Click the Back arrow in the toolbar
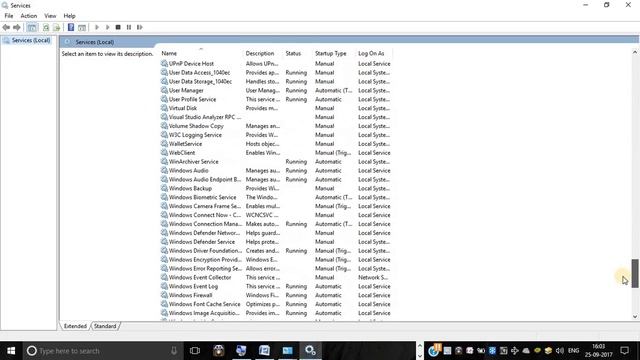 pyautogui.click(x=6, y=27)
